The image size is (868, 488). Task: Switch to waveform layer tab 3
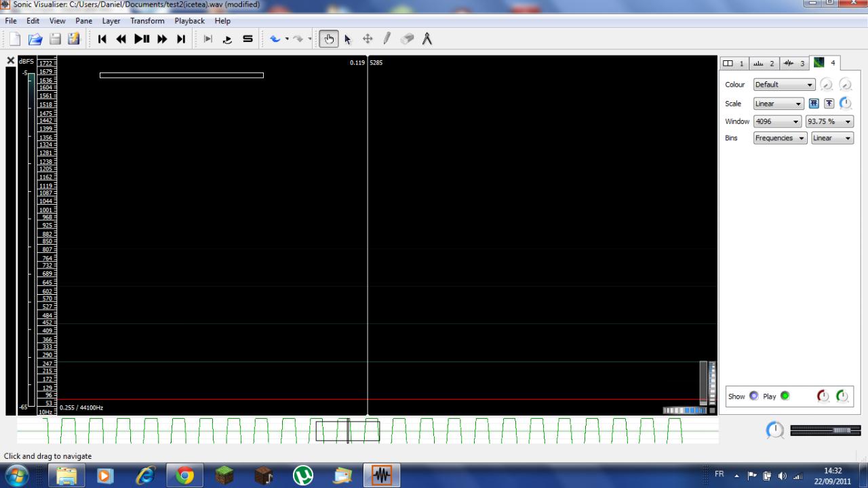pyautogui.click(x=794, y=63)
